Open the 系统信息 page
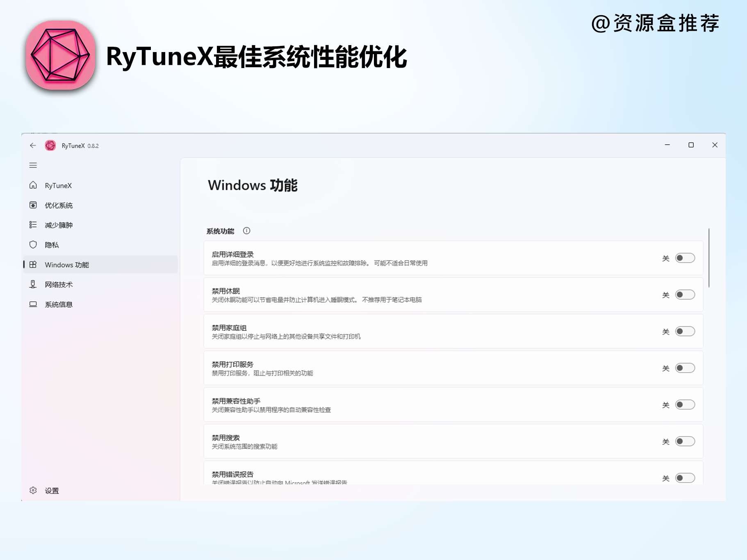This screenshot has height=560, width=747. pos(100,304)
